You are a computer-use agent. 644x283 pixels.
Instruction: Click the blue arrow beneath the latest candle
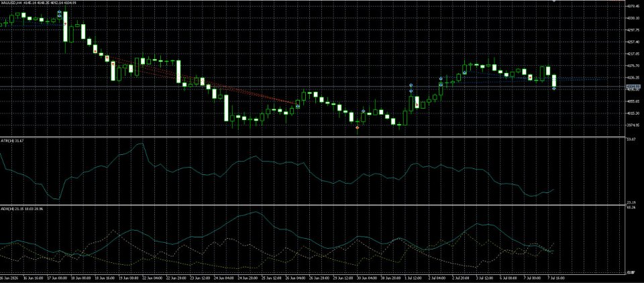(554, 88)
